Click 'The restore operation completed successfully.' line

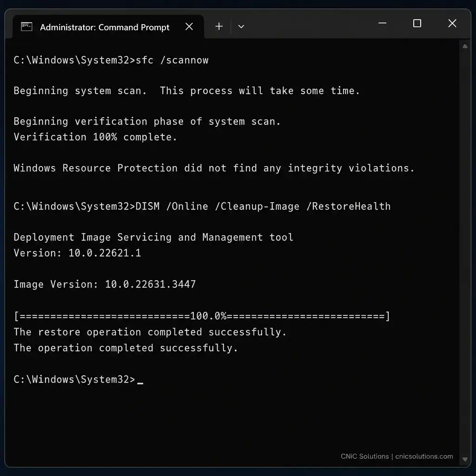[x=150, y=332]
